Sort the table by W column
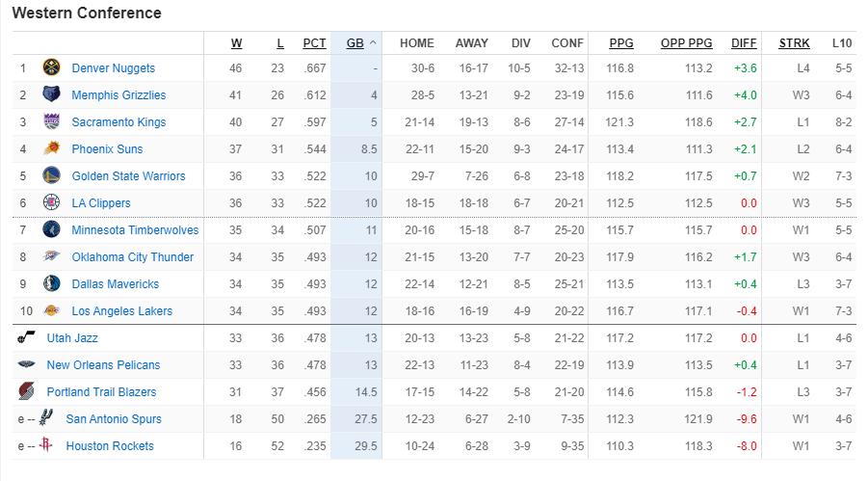The width and height of the screenshot is (868, 481). (236, 43)
